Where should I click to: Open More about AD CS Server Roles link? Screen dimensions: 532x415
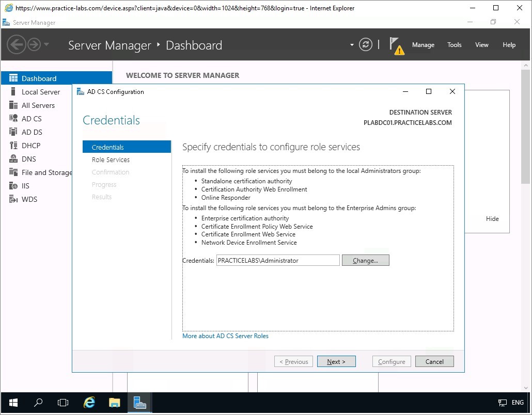tap(225, 336)
